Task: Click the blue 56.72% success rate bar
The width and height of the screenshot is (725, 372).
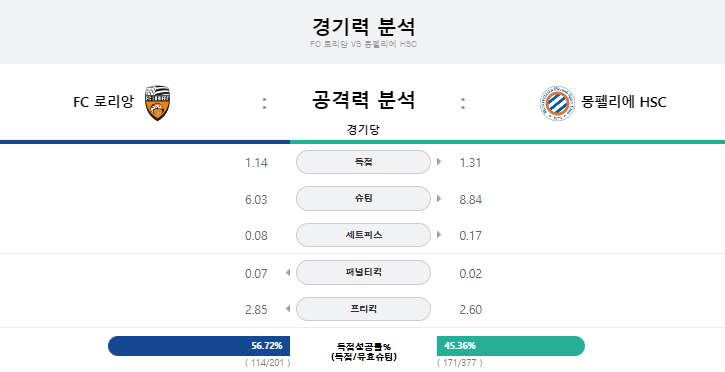Action: (199, 346)
